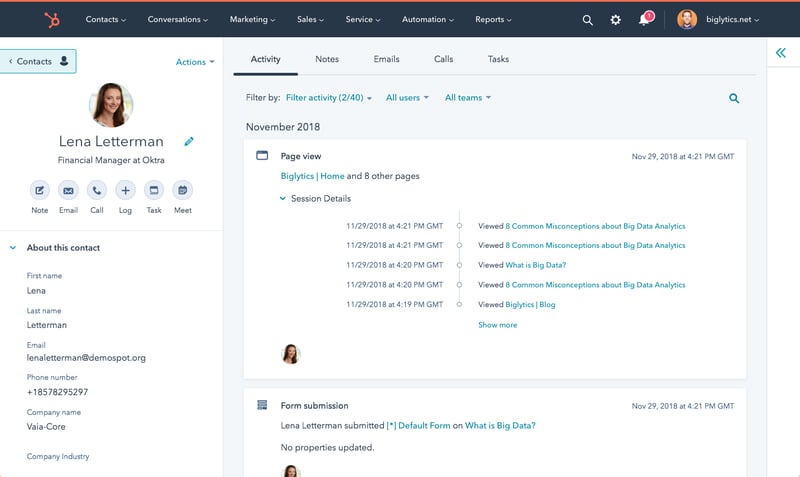Open the Biglytics | Blog link

click(x=530, y=305)
